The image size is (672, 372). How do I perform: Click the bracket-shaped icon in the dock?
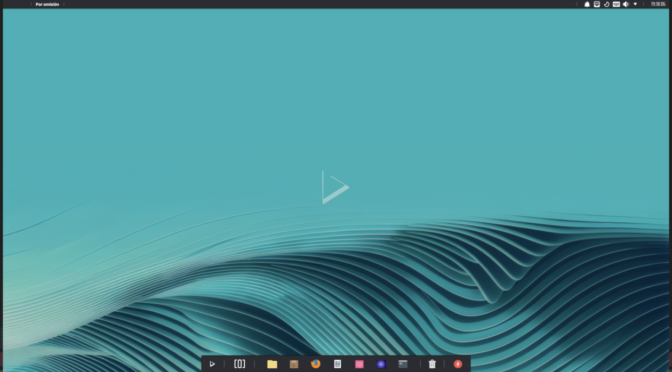240,364
